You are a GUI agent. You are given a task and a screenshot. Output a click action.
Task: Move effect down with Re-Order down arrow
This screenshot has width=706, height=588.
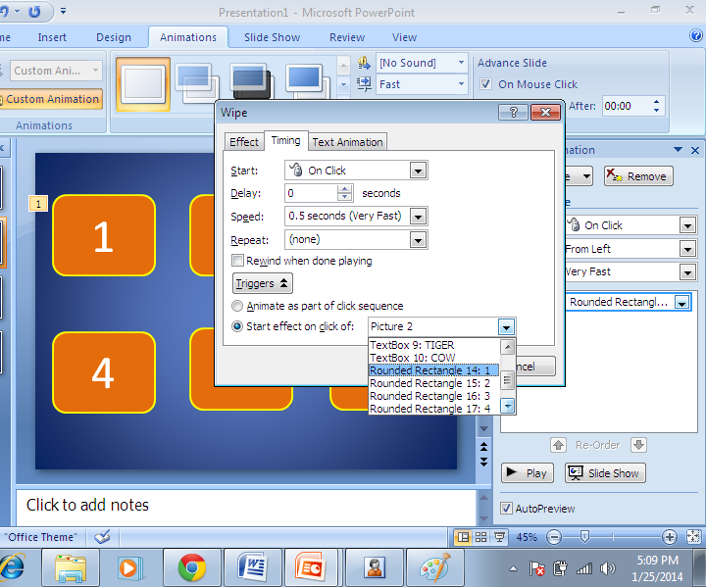[x=638, y=445]
